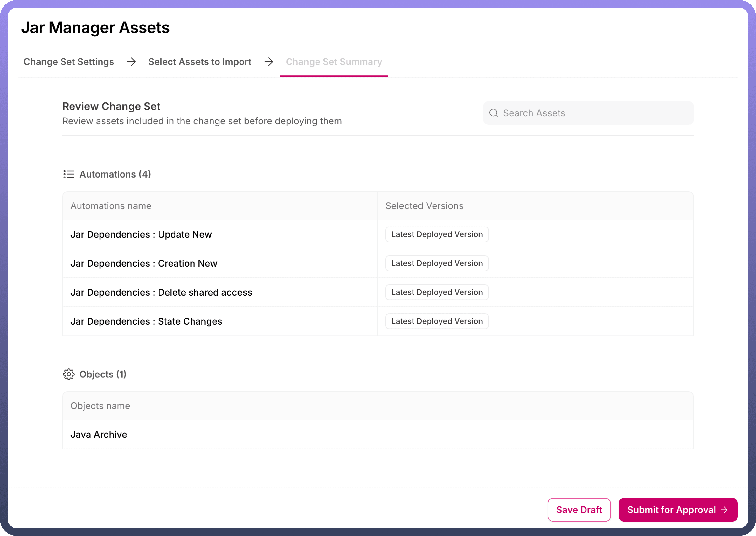
Task: Click arrow after Select Assets to Import
Action: pyautogui.click(x=269, y=62)
